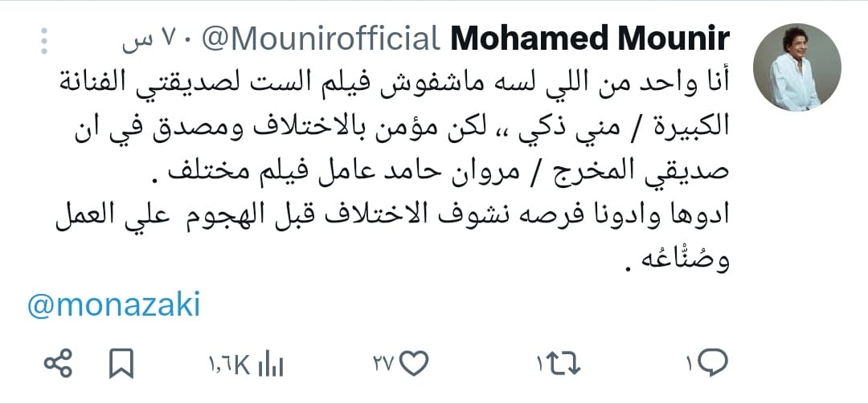This screenshot has height=404, width=868.
Task: Click the tweet timestamp ٧٠ س
Action: click(x=151, y=39)
